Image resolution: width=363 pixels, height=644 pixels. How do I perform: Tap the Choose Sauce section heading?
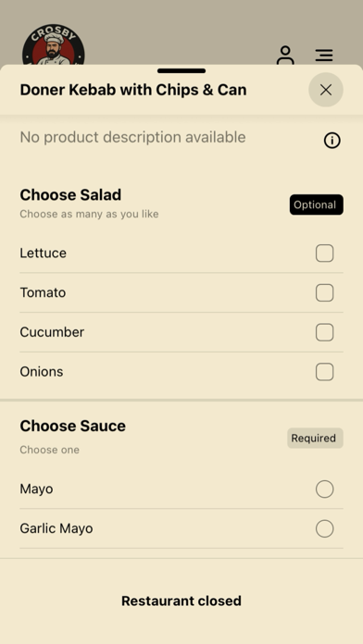click(73, 426)
